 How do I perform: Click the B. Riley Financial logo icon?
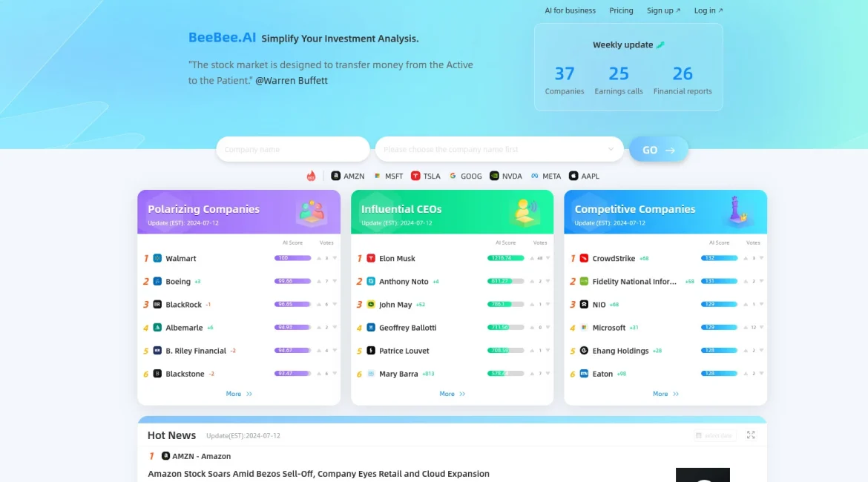coord(157,351)
